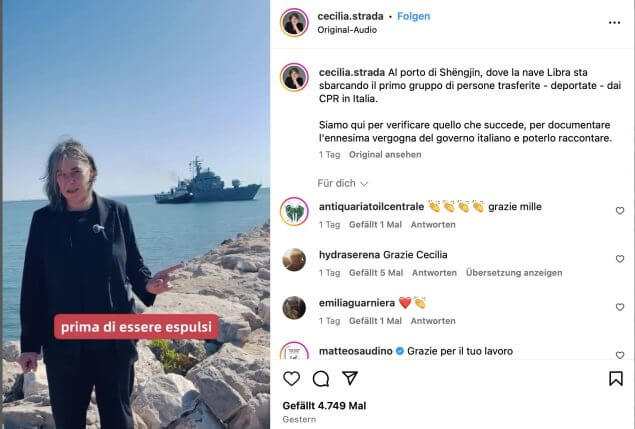This screenshot has height=429, width=635.
Task: Open the three-dot more options menu
Action: coord(614,23)
